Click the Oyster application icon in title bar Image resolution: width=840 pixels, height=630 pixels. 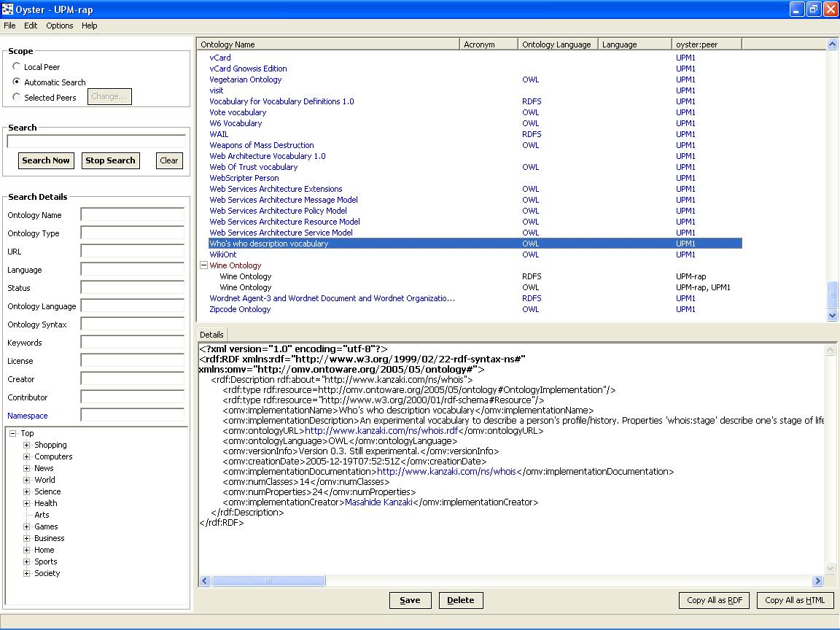click(9, 9)
